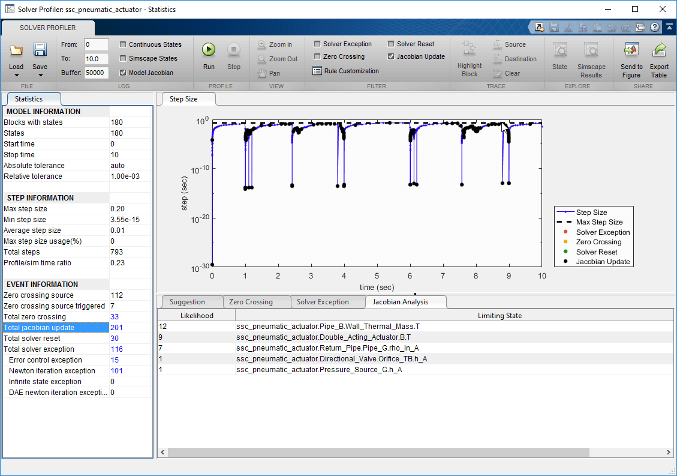
Task: Click the Buffer size input field
Action: [x=96, y=73]
